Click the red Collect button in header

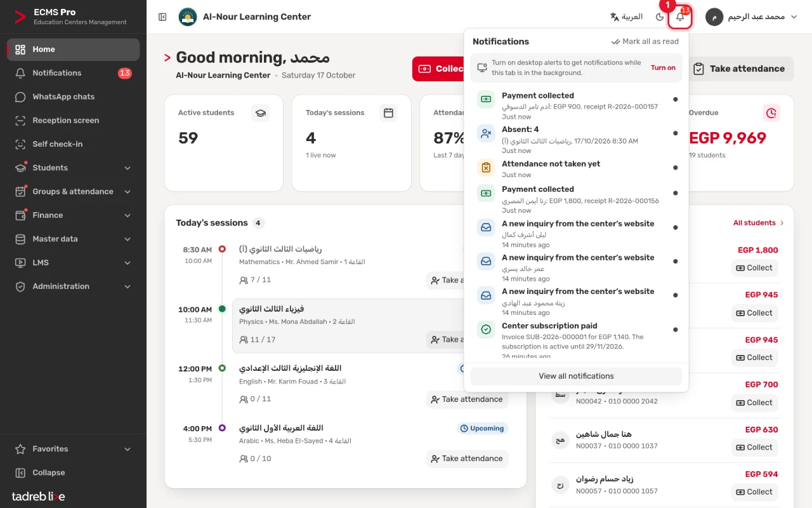[439, 69]
